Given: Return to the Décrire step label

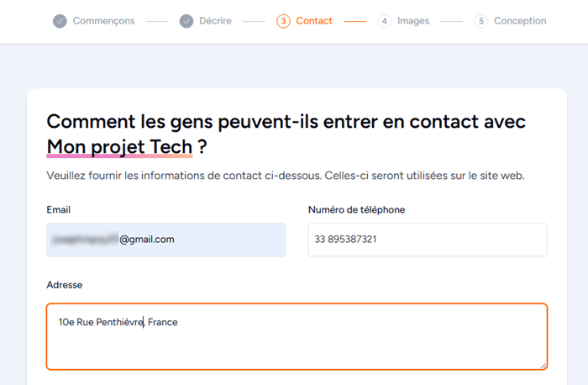Looking at the screenshot, I should point(217,21).
